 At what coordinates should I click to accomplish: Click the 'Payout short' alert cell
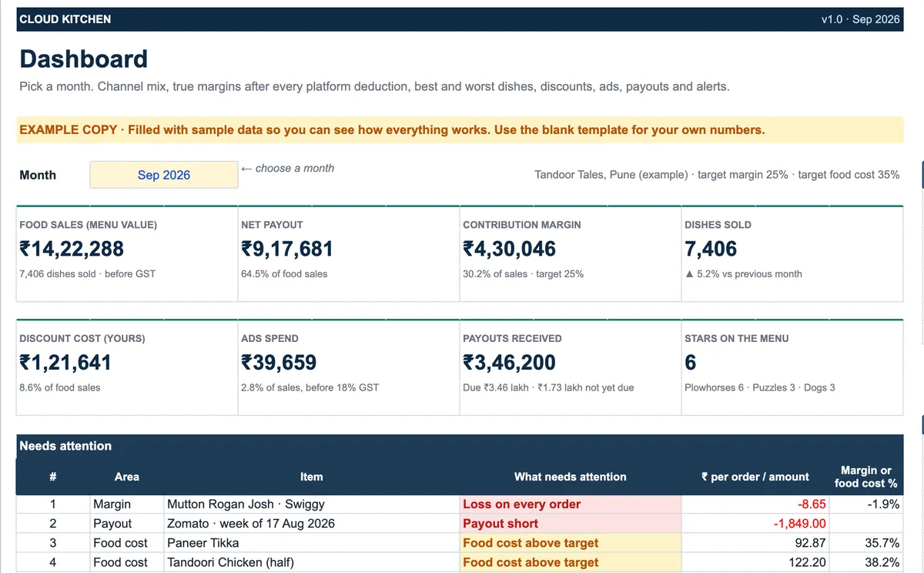coord(570,524)
